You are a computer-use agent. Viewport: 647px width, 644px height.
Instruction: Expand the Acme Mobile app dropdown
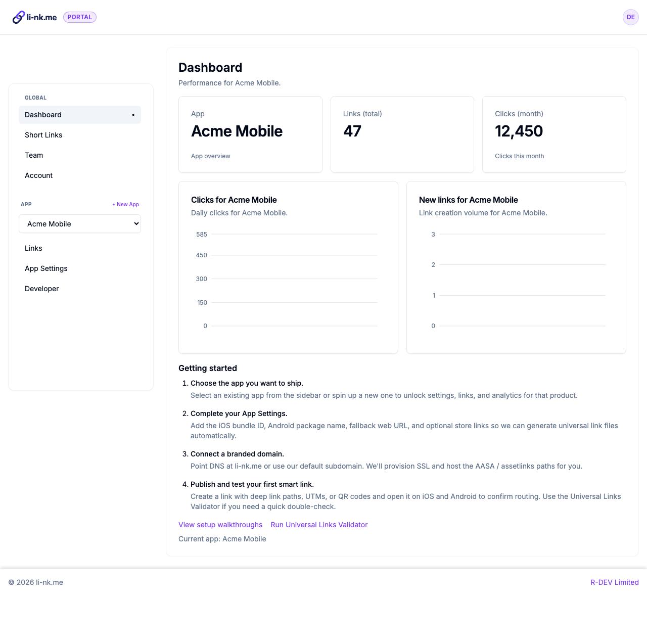coord(79,224)
